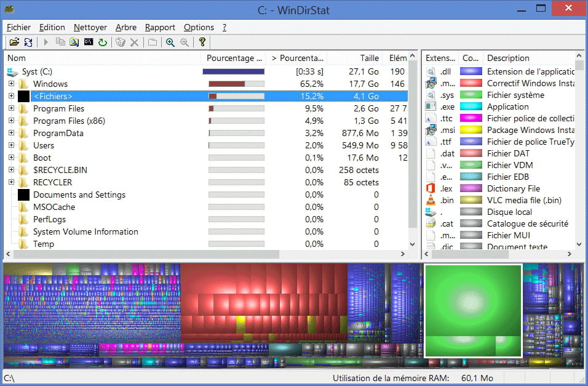This screenshot has width=588, height=386.
Task: Open the Nettoyer menu
Action: tap(90, 28)
